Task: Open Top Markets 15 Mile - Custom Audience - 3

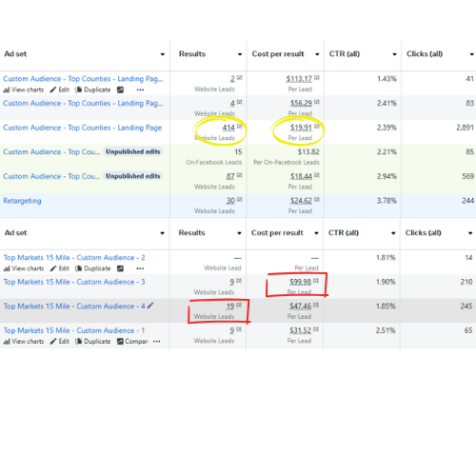Action: coord(74,282)
